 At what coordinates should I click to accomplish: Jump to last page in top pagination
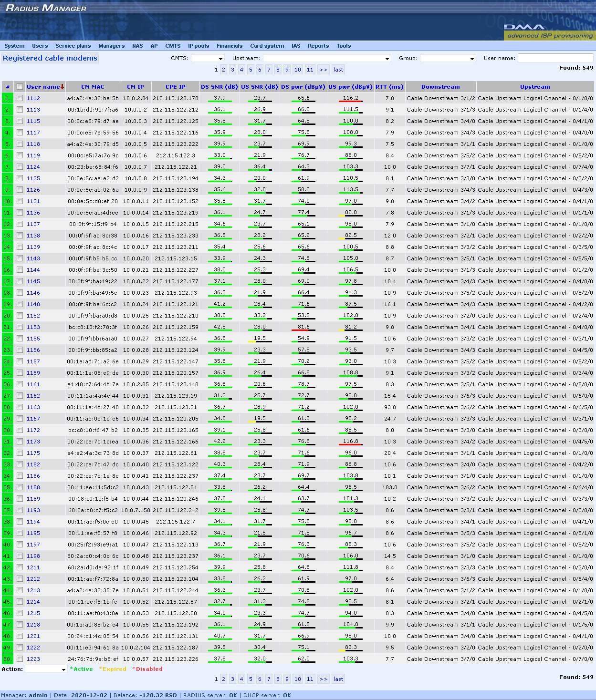coord(338,70)
